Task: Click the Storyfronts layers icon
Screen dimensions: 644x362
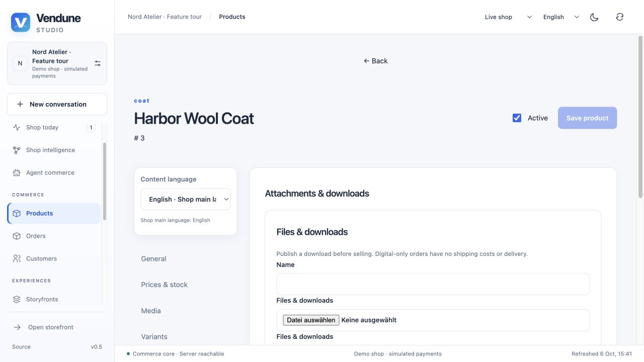Action: coord(17,299)
